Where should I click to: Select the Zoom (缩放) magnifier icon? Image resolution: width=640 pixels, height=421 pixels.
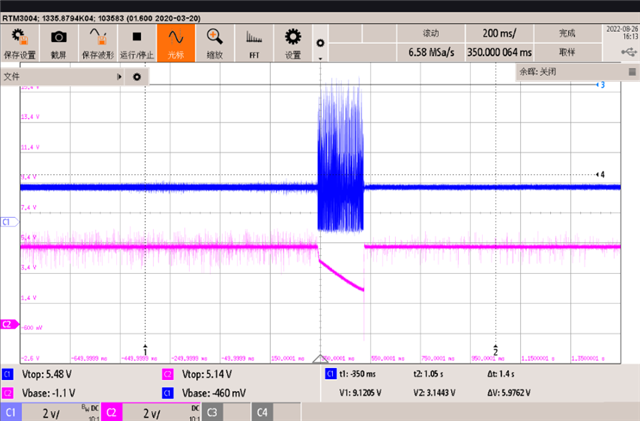(214, 43)
